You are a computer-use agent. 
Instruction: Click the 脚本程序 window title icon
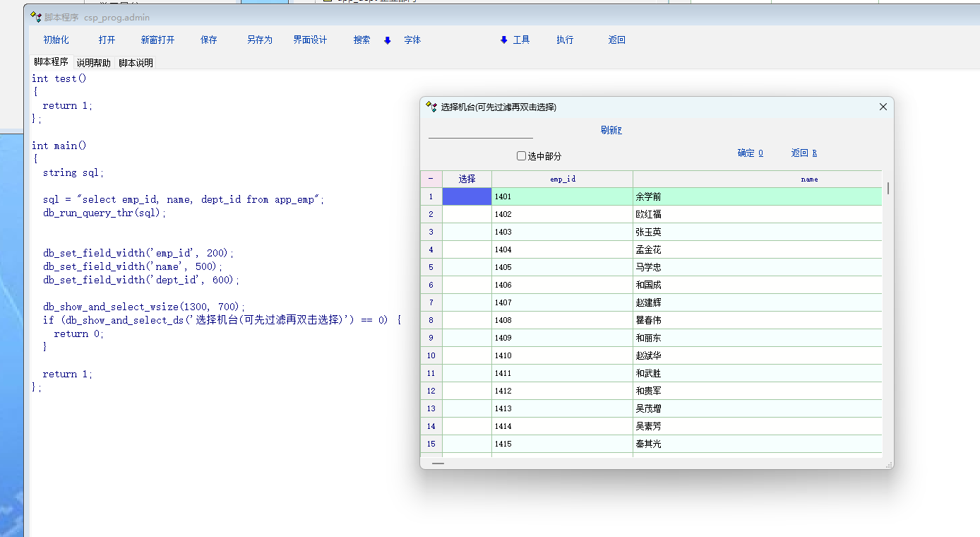click(36, 17)
